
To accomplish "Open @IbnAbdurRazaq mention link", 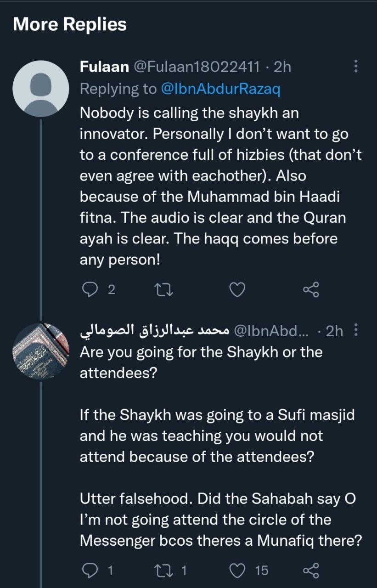I will pyautogui.click(x=220, y=89).
